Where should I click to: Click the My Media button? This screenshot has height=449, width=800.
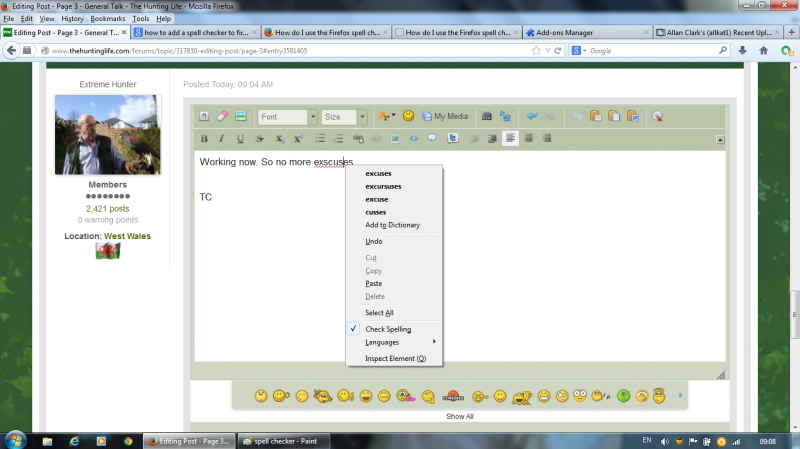pyautogui.click(x=445, y=116)
